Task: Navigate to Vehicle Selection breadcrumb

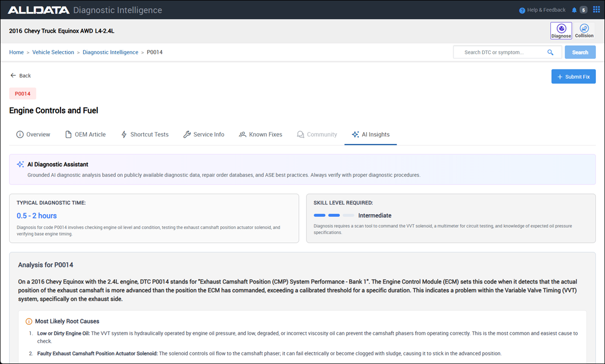Action: 53,52
